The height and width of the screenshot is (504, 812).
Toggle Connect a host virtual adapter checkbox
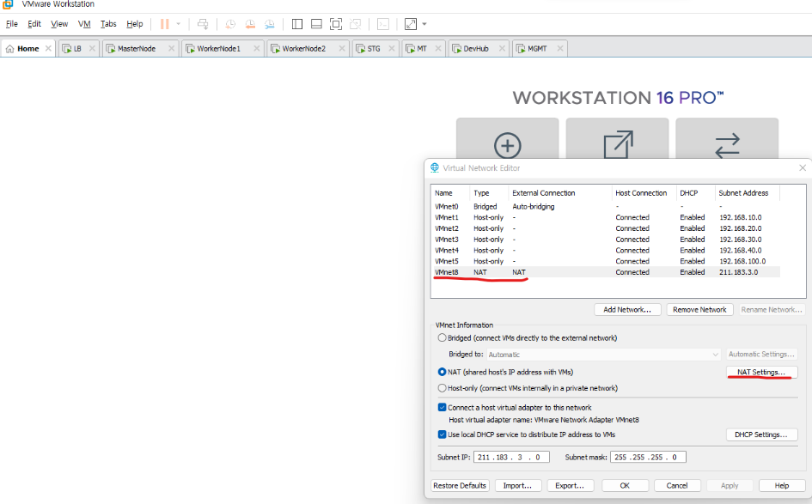(442, 407)
